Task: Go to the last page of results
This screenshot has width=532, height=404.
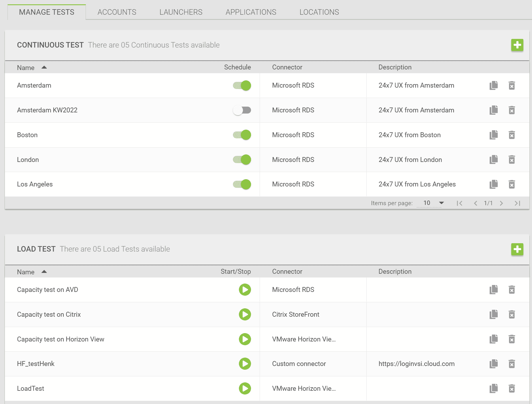Action: 517,203
